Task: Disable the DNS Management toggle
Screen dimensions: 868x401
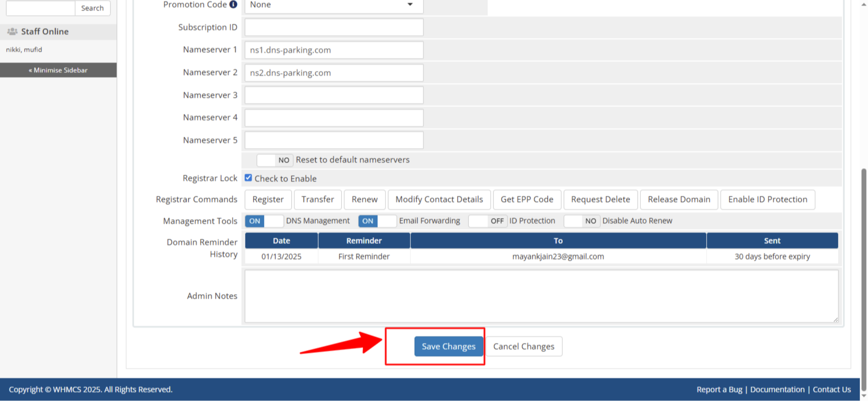Action: (x=264, y=221)
